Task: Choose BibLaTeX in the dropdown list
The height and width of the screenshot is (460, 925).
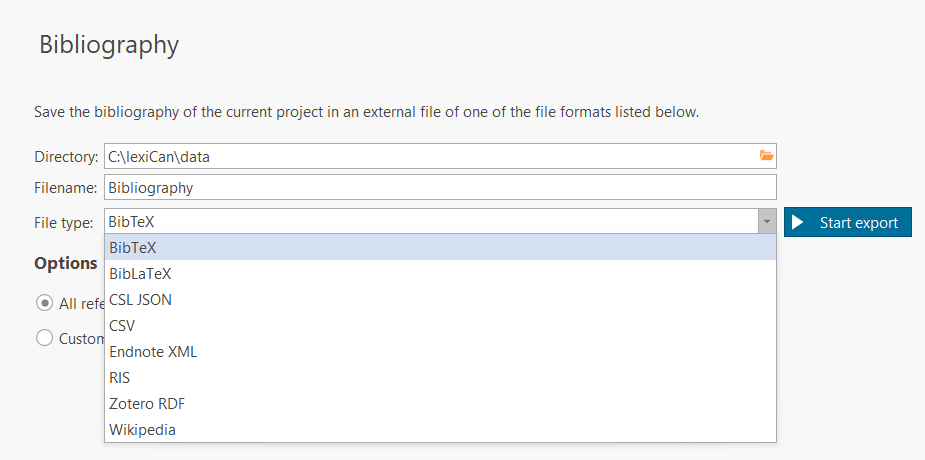Action: 140,273
